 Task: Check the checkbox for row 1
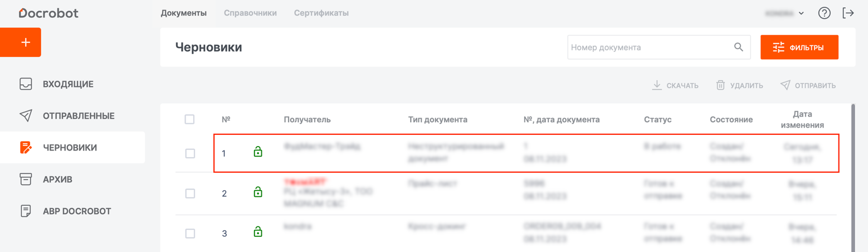tap(190, 153)
